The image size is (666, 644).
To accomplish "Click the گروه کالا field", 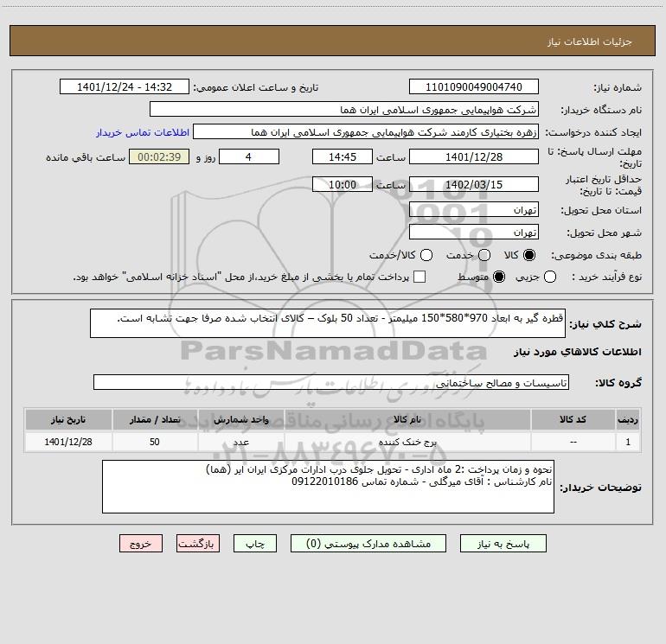I will click(x=330, y=382).
